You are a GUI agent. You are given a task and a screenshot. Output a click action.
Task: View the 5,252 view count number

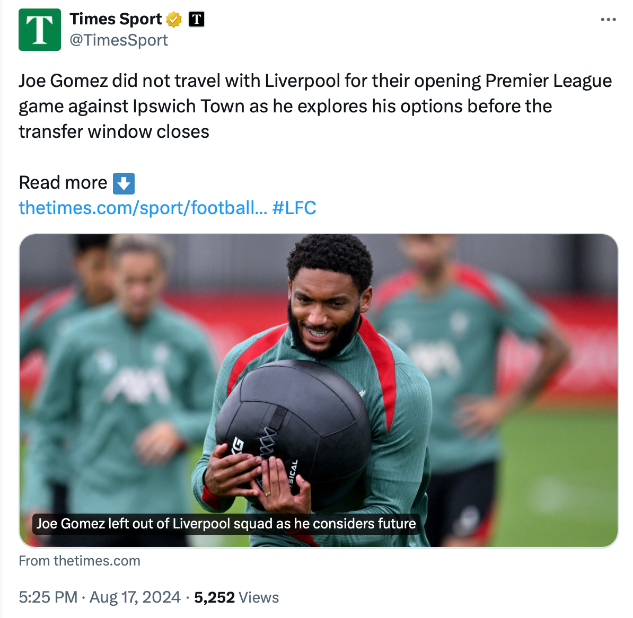pos(214,597)
